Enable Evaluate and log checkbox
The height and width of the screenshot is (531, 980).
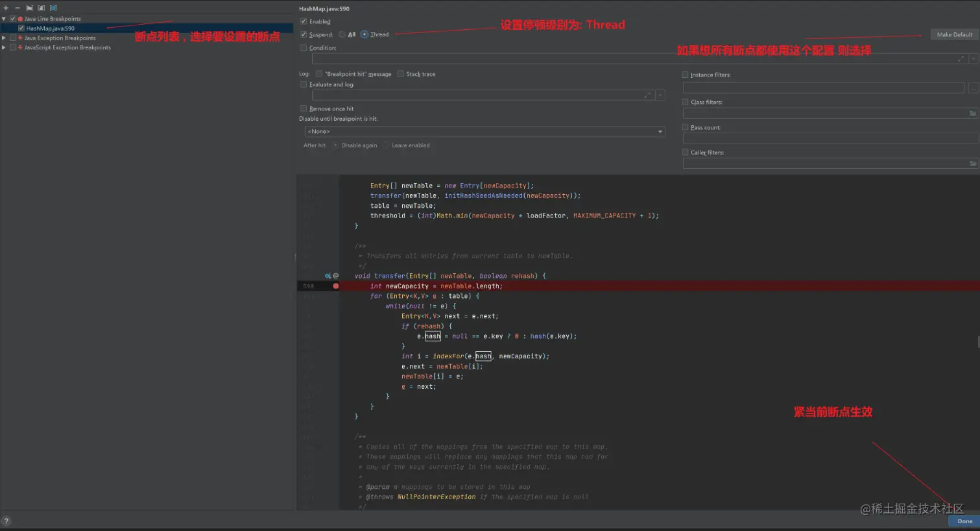(x=304, y=84)
